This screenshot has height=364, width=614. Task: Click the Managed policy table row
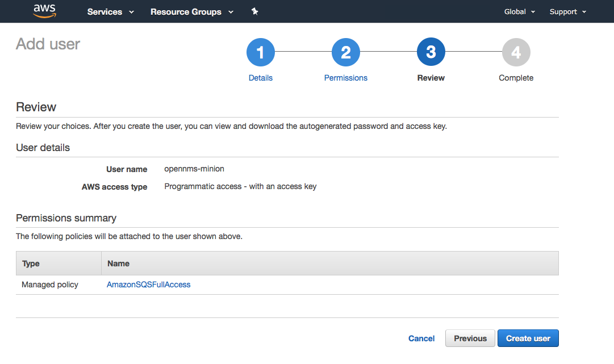pyautogui.click(x=51, y=284)
